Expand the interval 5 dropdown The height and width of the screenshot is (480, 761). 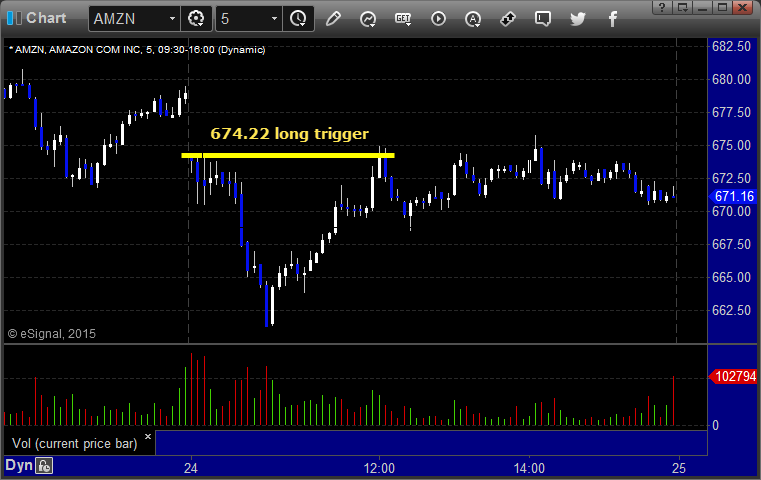click(274, 19)
